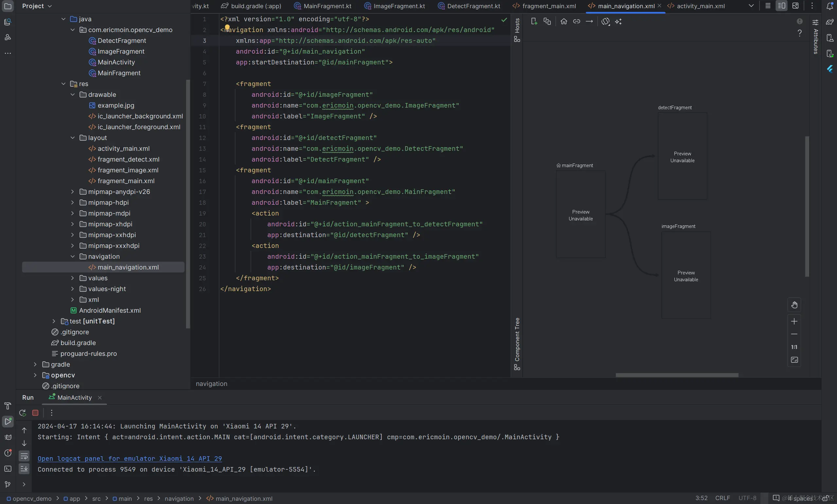Open Running Devices icon in right sidebar
The height and width of the screenshot is (504, 837).
(829, 53)
